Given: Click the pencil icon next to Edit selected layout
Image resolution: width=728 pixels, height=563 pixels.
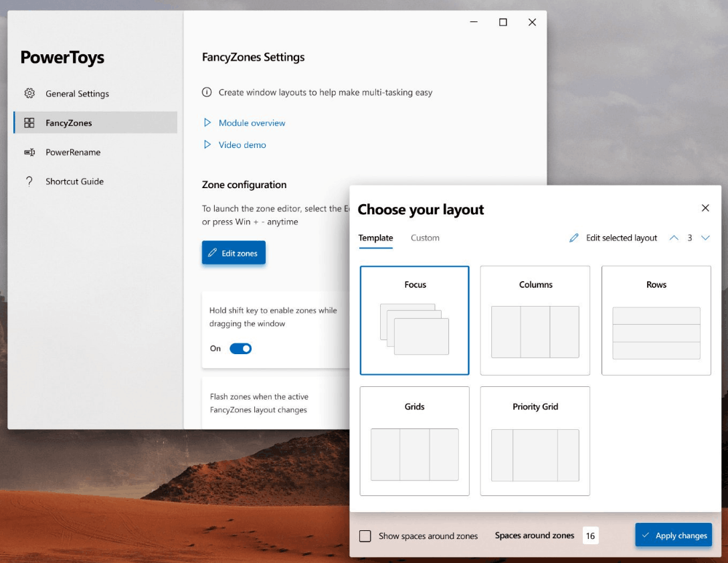Looking at the screenshot, I should point(574,238).
